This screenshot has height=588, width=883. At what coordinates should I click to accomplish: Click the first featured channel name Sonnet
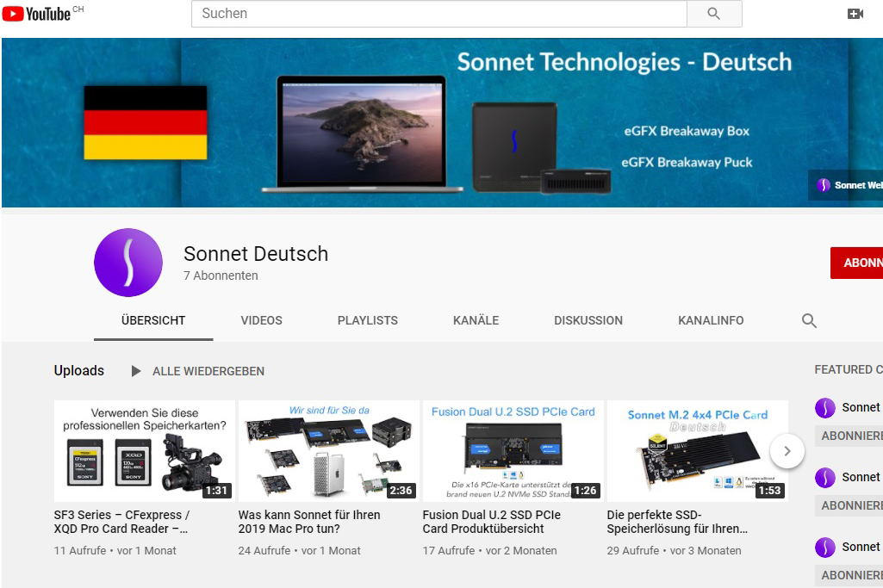861,407
